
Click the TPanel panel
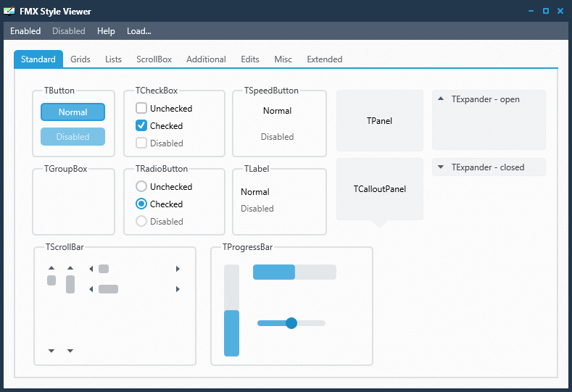pos(380,121)
